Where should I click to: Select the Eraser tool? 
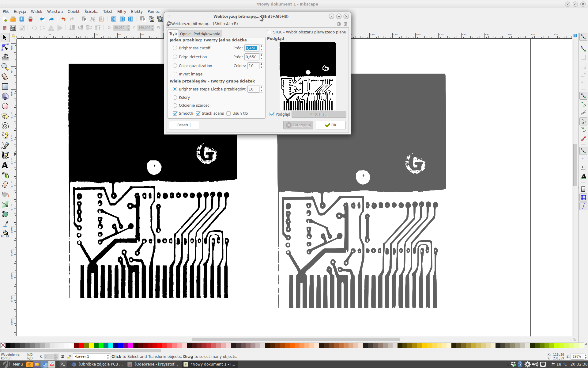(5, 185)
